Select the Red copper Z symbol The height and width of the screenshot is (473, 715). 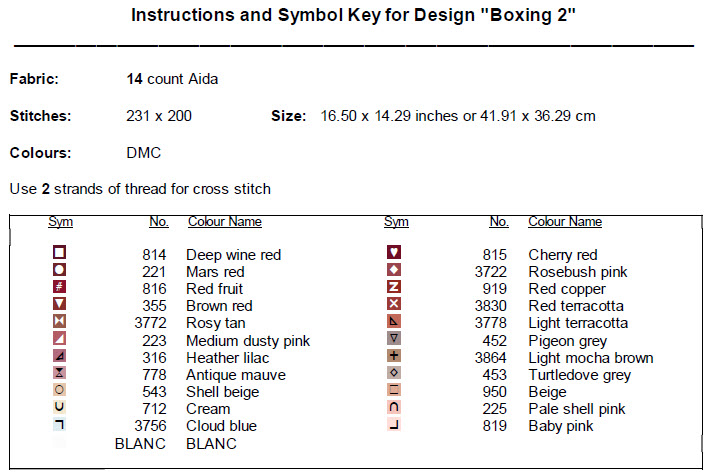(394, 288)
